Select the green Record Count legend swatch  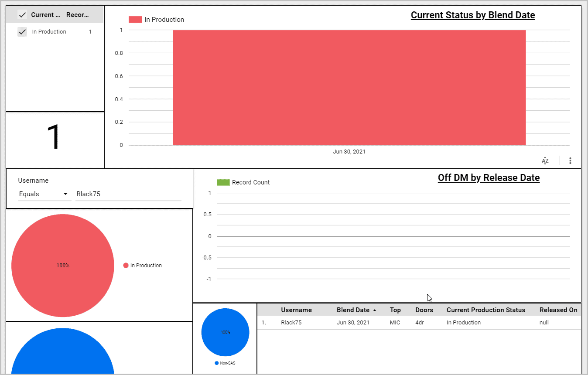click(223, 182)
